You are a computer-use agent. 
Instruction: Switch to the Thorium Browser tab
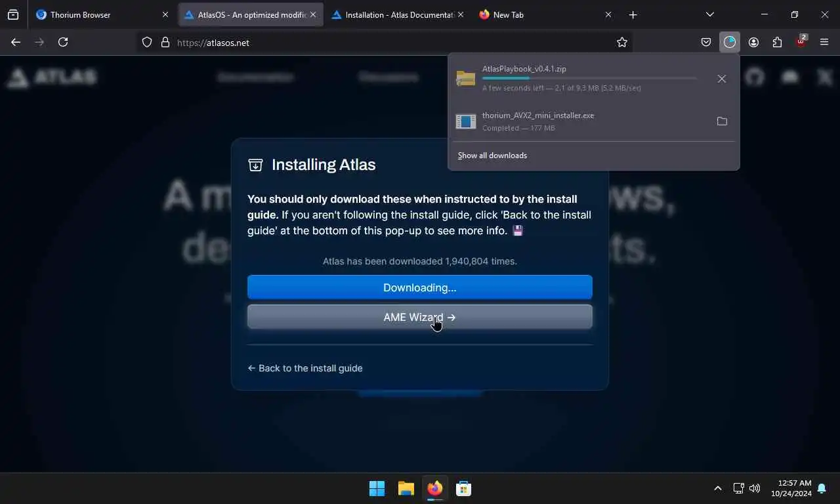point(102,14)
